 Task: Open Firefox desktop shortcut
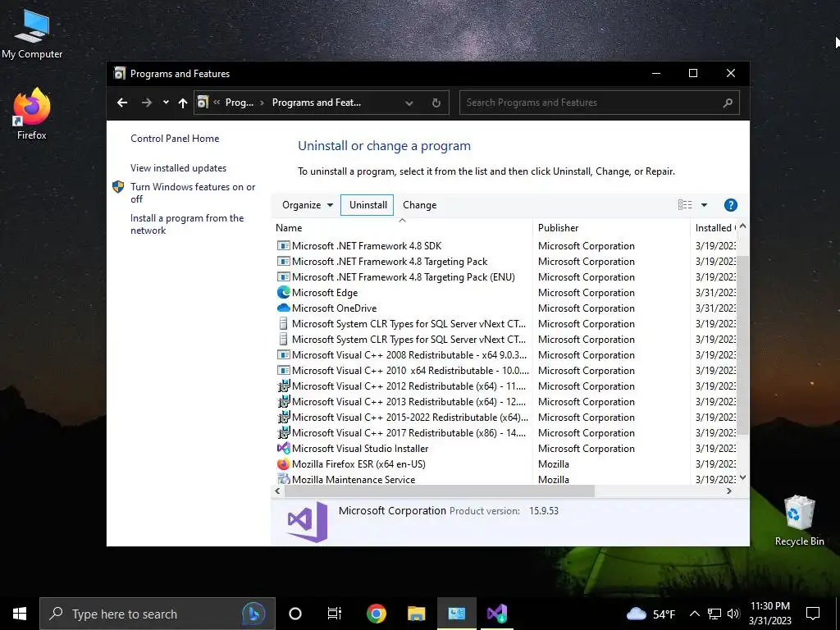[32, 114]
